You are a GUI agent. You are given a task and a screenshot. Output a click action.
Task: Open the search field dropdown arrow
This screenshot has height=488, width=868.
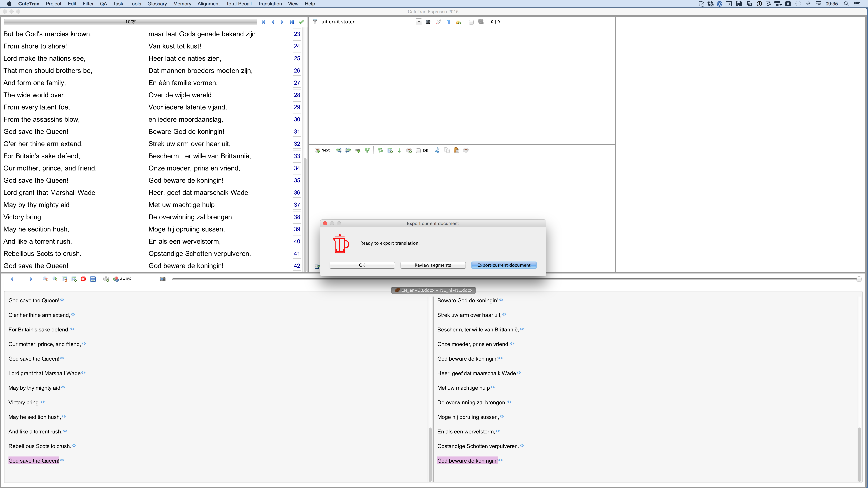419,22
